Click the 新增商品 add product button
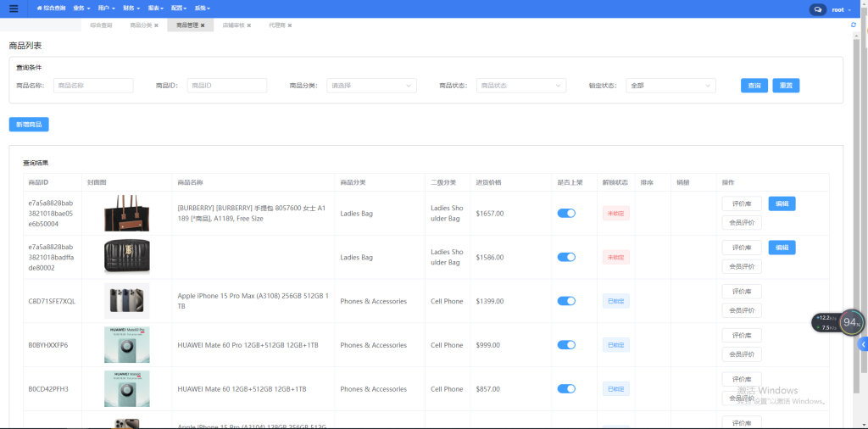 (29, 125)
